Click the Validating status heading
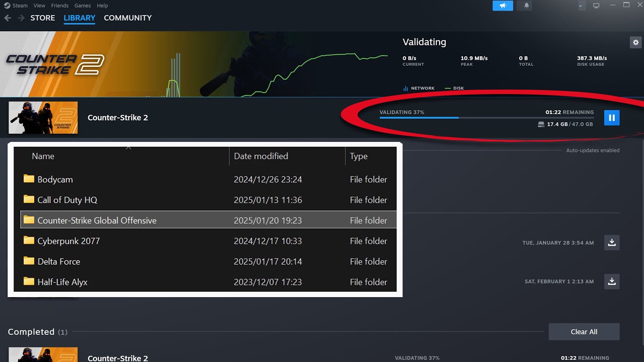This screenshot has width=644, height=362. (424, 42)
